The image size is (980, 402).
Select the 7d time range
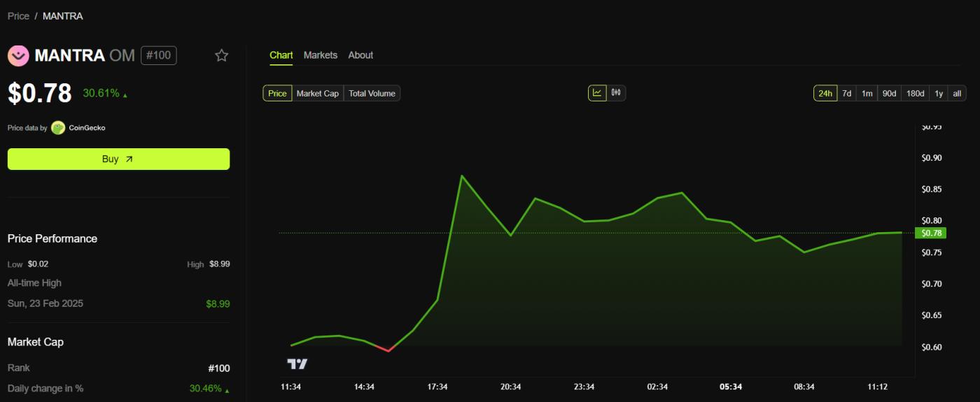846,94
